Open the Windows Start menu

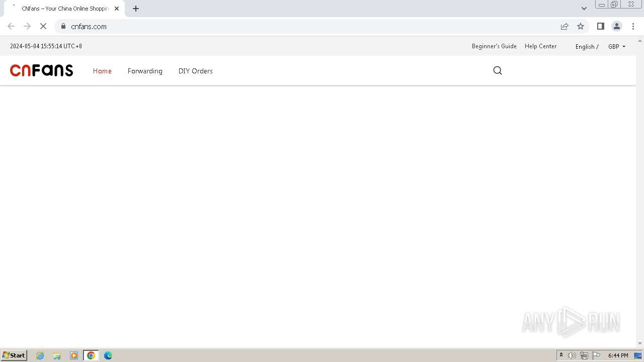14,355
